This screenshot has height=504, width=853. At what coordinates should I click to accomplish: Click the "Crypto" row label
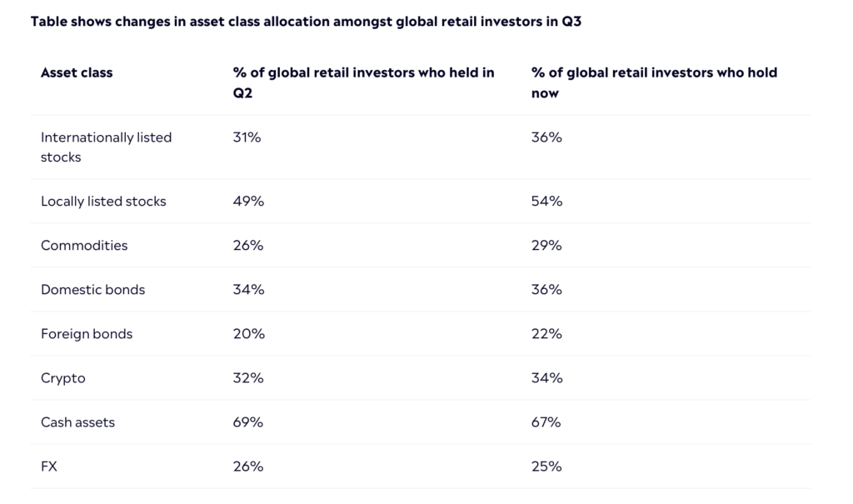63,377
